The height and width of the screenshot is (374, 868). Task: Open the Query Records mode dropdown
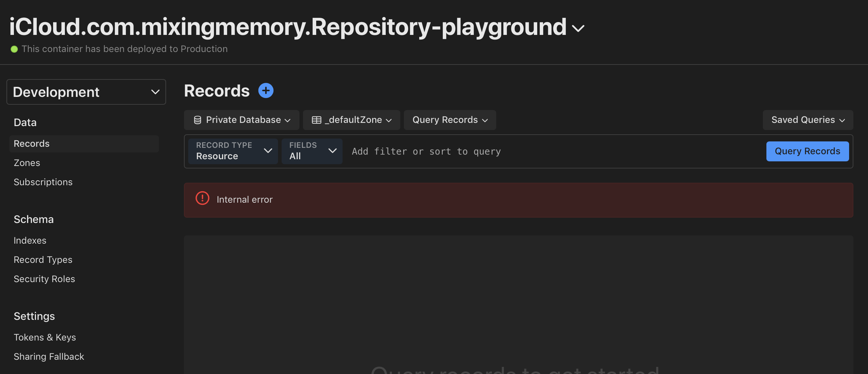(450, 120)
